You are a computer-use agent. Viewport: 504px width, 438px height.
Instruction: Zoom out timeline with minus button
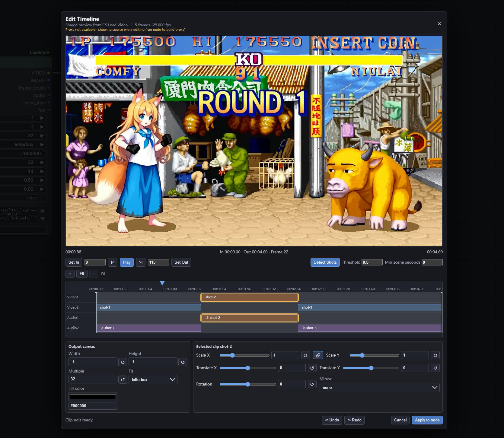[x=94, y=274]
